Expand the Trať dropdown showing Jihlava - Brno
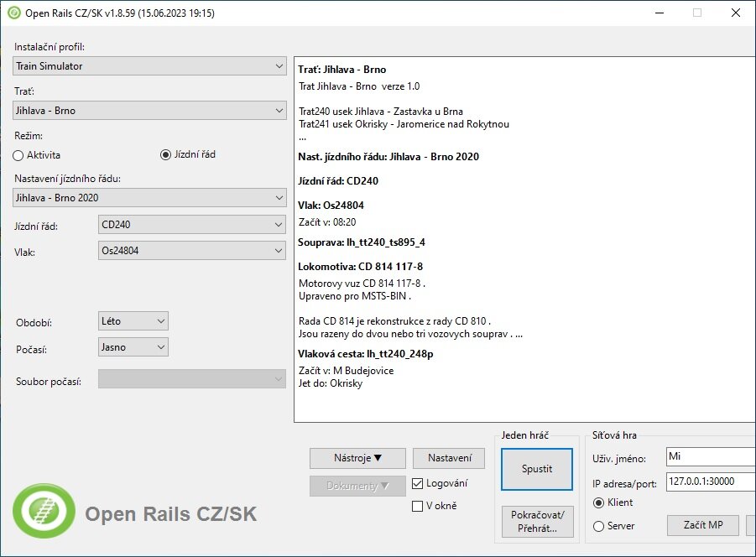The width and height of the screenshot is (756, 557). click(x=150, y=111)
